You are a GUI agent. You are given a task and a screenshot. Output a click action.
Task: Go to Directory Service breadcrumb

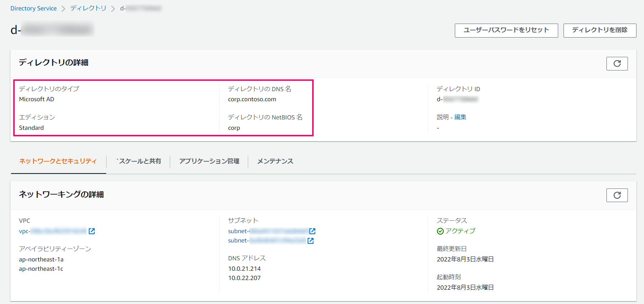tap(34, 8)
